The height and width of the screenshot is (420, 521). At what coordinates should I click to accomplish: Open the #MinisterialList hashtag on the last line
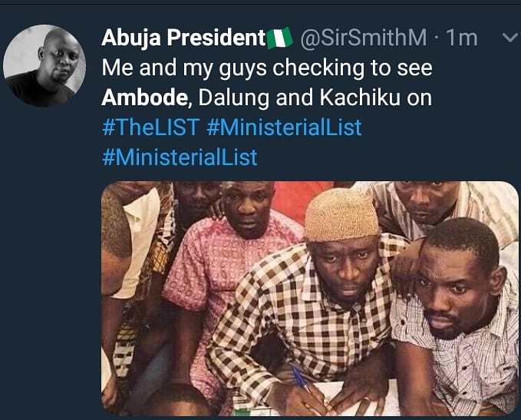tap(180, 157)
